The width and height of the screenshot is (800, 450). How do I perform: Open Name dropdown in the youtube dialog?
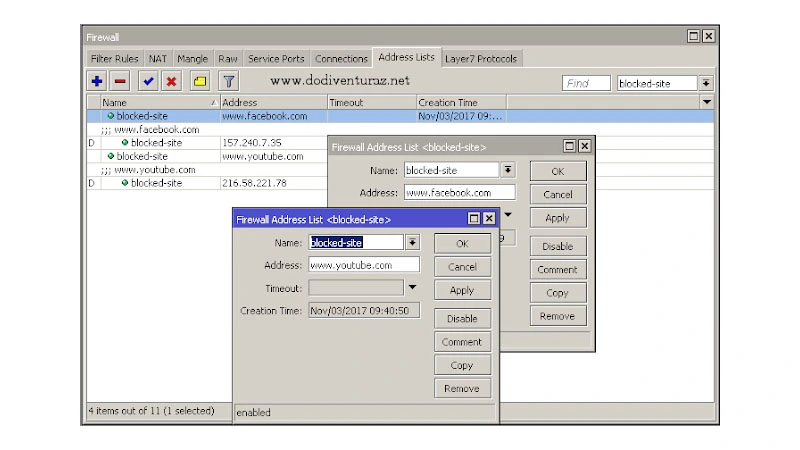413,242
